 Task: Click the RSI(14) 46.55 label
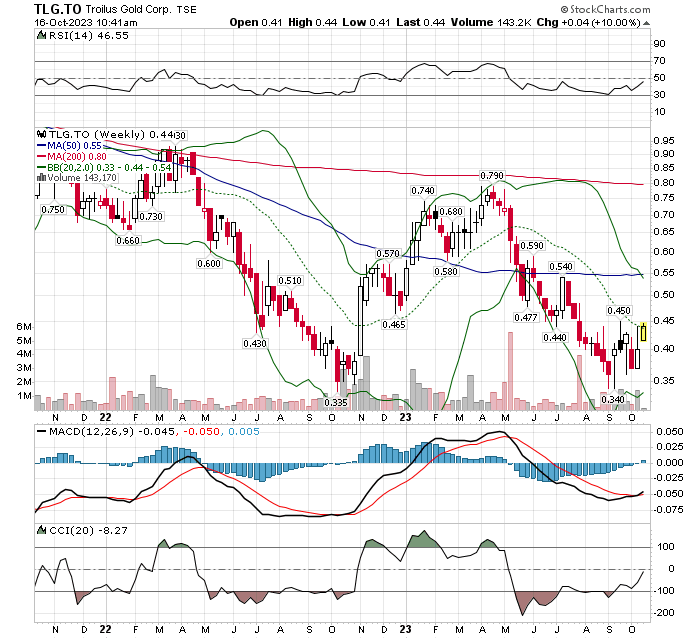88,35
